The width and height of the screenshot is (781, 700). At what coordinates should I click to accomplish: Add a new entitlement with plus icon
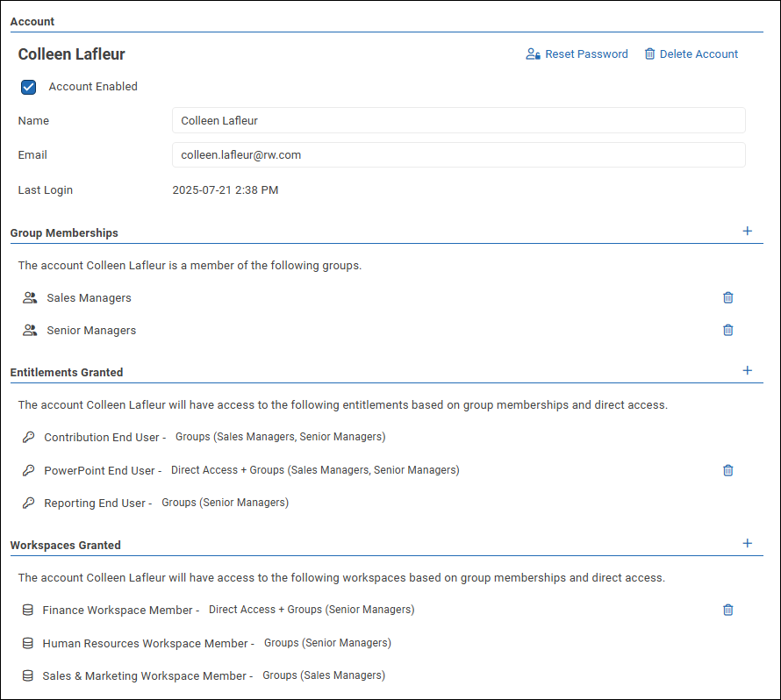tap(748, 371)
